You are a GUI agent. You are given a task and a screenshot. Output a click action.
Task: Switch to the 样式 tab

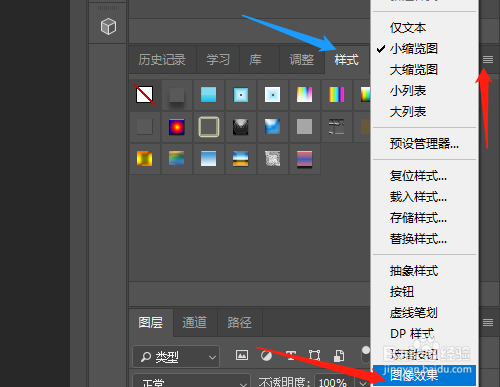click(347, 60)
